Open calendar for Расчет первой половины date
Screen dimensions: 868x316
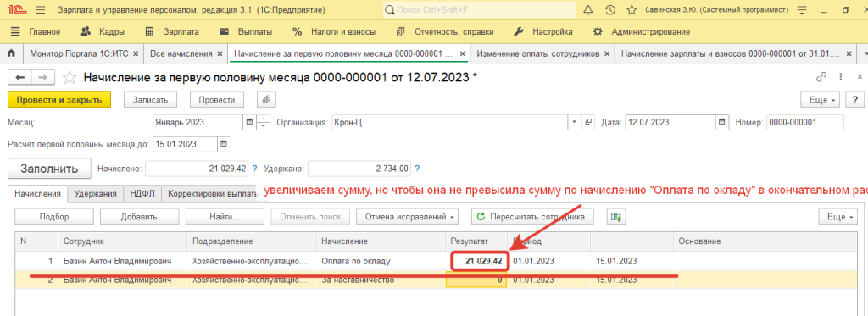(224, 144)
